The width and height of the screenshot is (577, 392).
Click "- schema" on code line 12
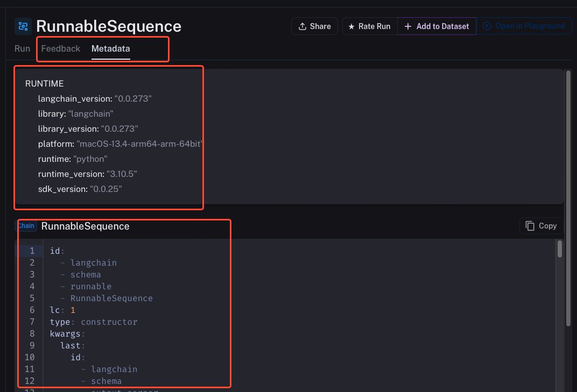click(x=101, y=381)
